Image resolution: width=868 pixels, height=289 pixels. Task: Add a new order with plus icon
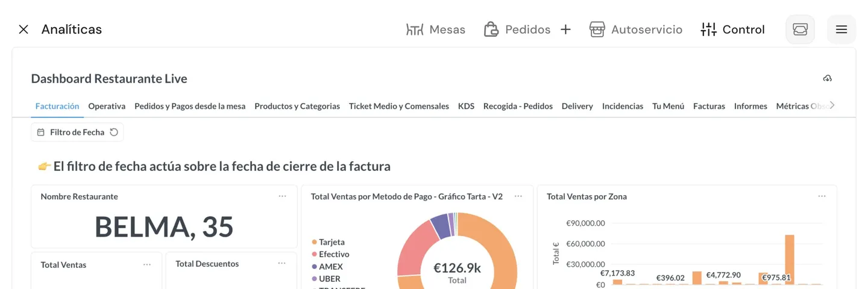[x=565, y=30]
